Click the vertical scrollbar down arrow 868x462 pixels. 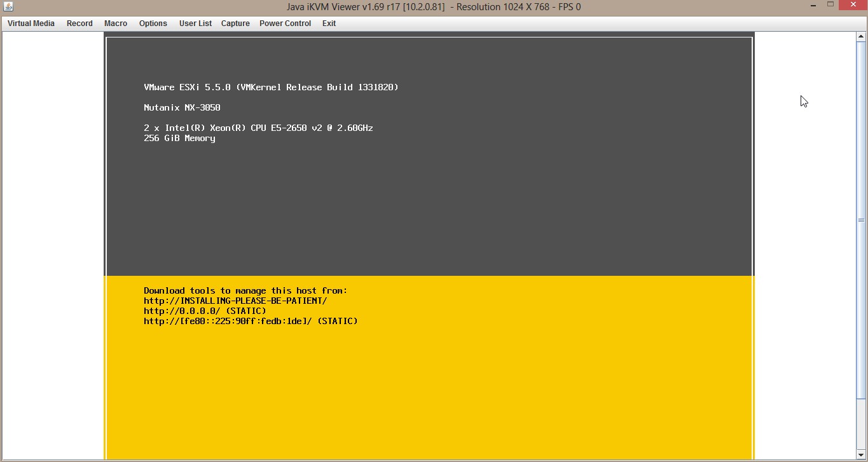pyautogui.click(x=861, y=455)
